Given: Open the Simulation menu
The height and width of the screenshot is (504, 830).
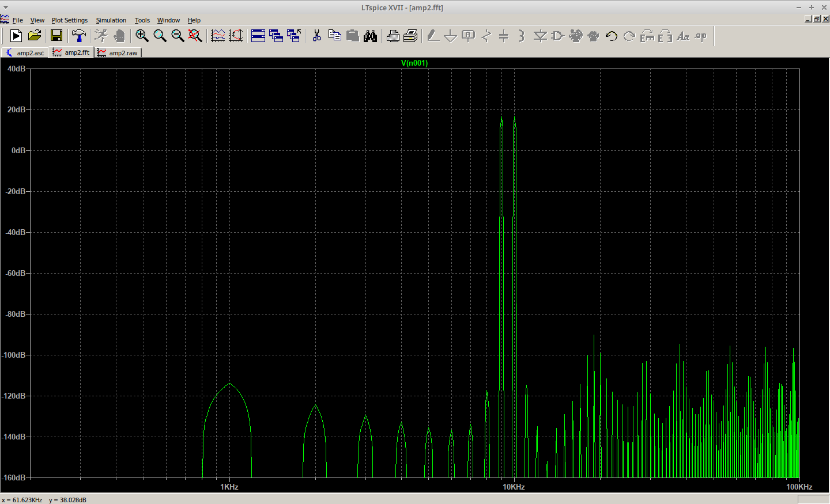Looking at the screenshot, I should (111, 20).
